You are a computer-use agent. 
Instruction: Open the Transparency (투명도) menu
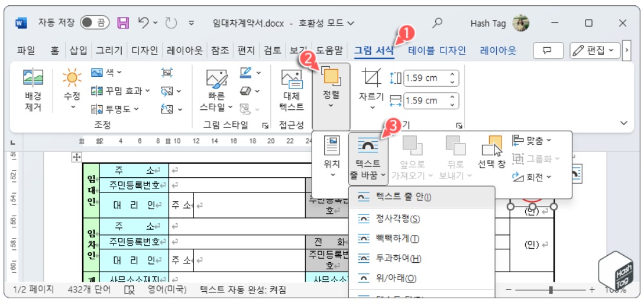tap(115, 109)
